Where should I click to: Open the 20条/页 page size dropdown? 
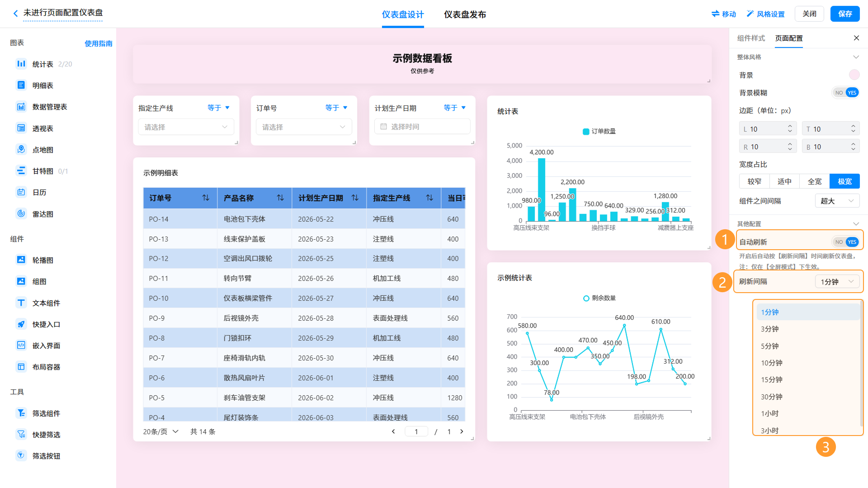161,431
